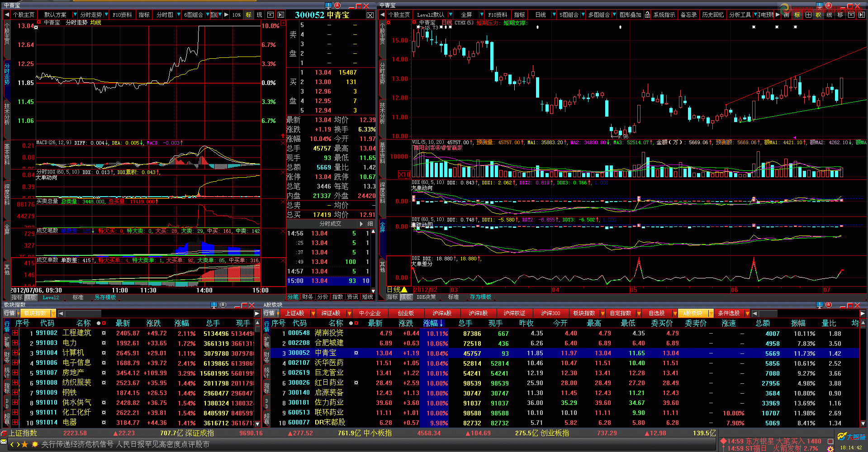Screen dimensions: 868x452
Task: Click the play arrow in right chart toolbar
Action: click(x=778, y=15)
